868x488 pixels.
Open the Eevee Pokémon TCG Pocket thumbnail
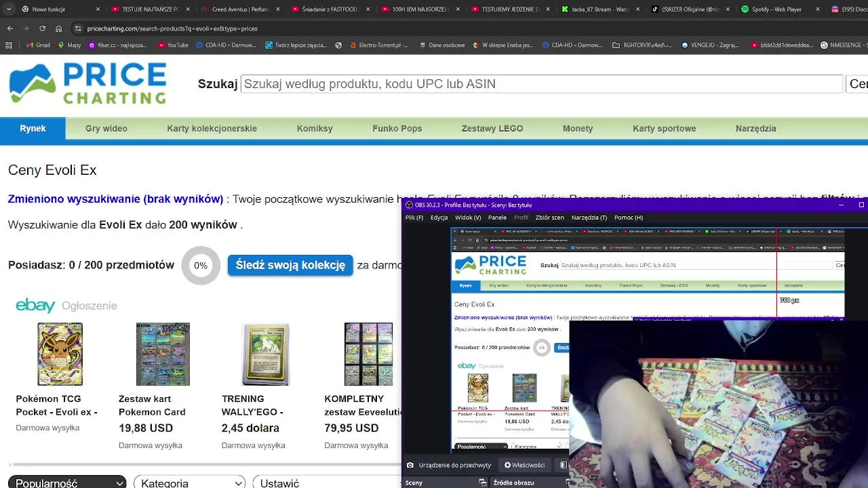[60, 354]
